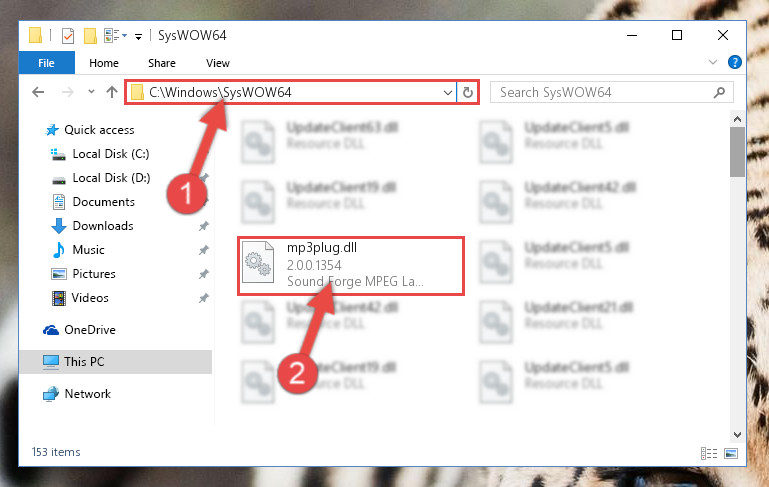Open the File menu tab
This screenshot has width=769, height=487.
(x=47, y=63)
